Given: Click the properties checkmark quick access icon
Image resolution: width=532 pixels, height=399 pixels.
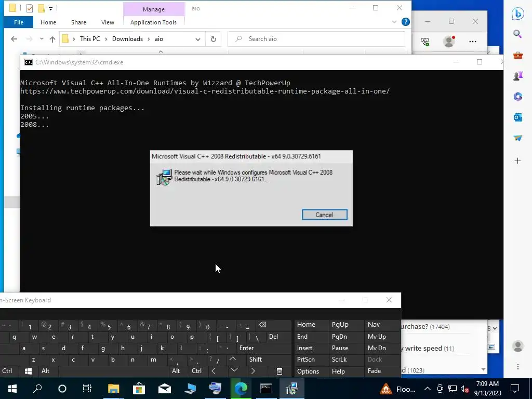Looking at the screenshot, I should [30, 8].
